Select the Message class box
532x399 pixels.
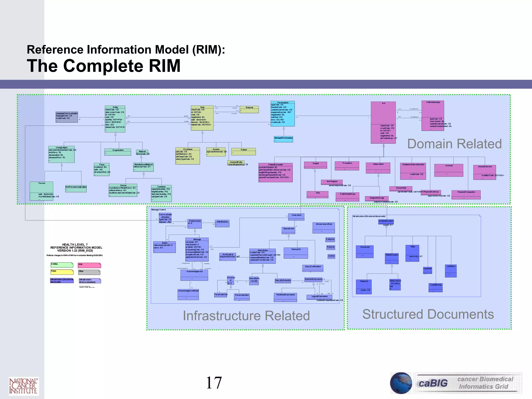197,249
